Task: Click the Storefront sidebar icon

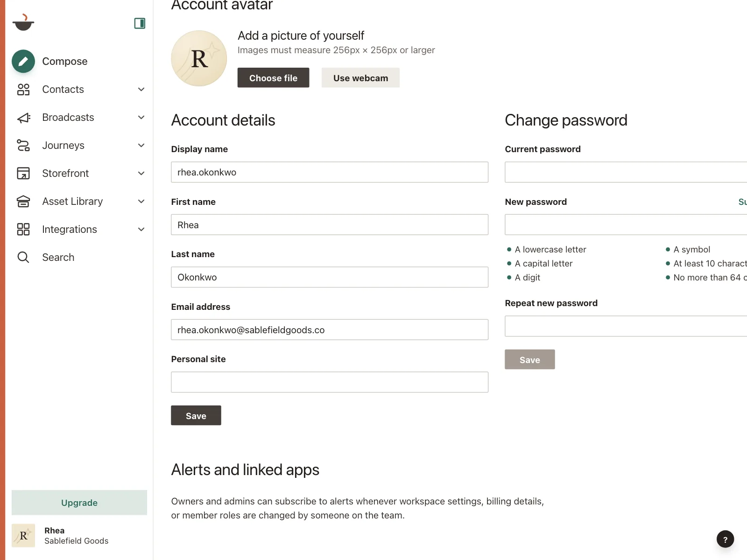Action: [x=23, y=173]
